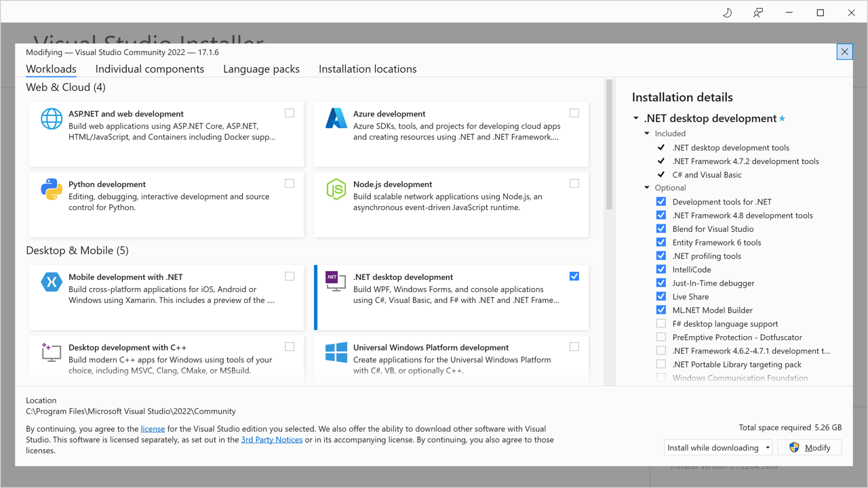868x488 pixels.
Task: Click the Total space required 5.26 GB text
Action: (x=790, y=428)
